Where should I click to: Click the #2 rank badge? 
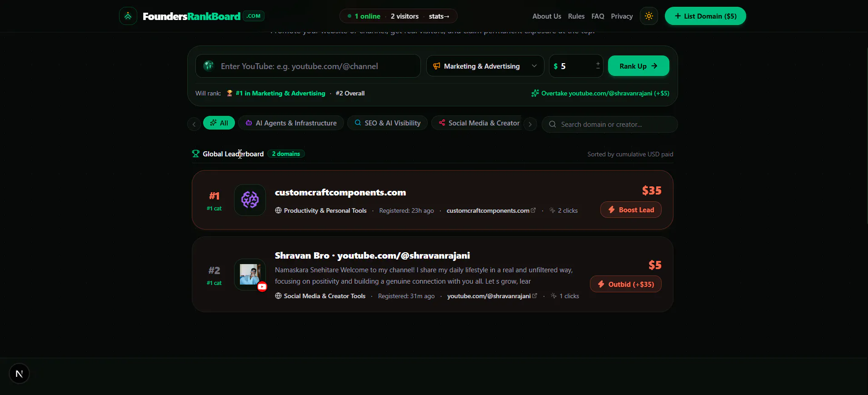214,270
